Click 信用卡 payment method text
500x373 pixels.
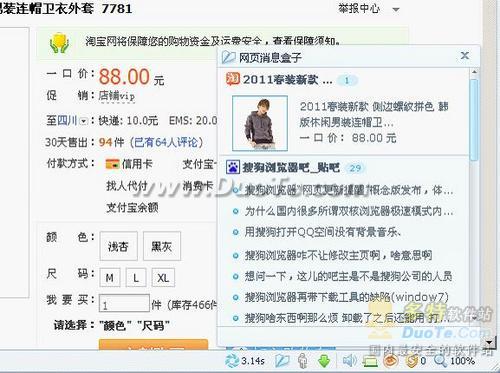pyautogui.click(x=137, y=164)
